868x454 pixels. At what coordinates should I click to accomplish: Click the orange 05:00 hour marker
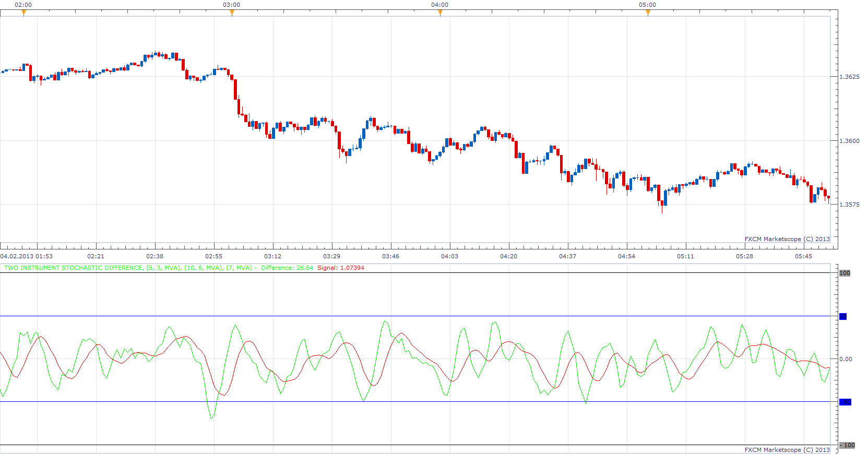point(648,13)
